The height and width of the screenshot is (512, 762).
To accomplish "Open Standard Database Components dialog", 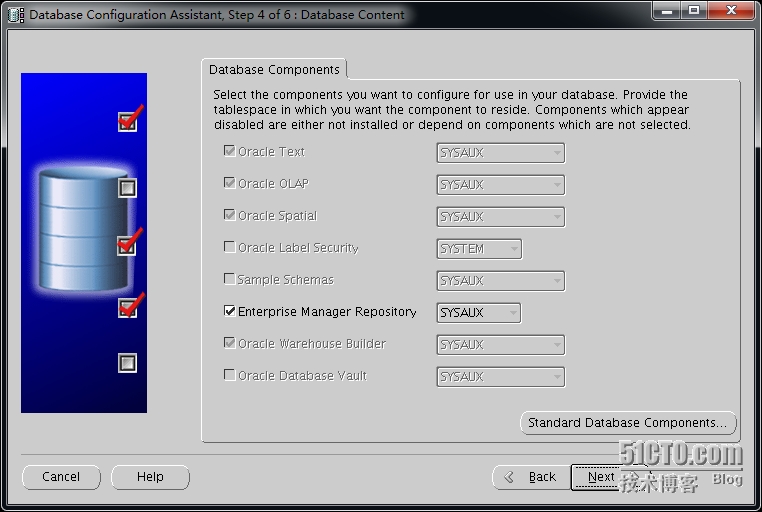I will point(628,423).
